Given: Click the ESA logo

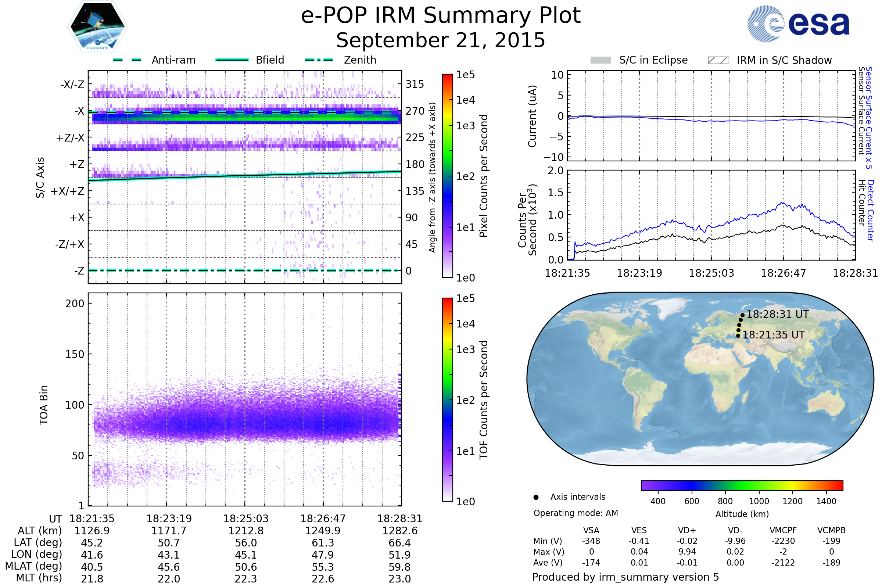Looking at the screenshot, I should tap(799, 23).
